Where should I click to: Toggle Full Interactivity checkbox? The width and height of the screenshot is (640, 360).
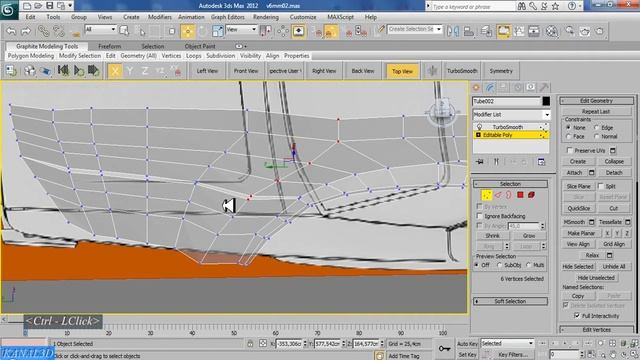coord(577,316)
